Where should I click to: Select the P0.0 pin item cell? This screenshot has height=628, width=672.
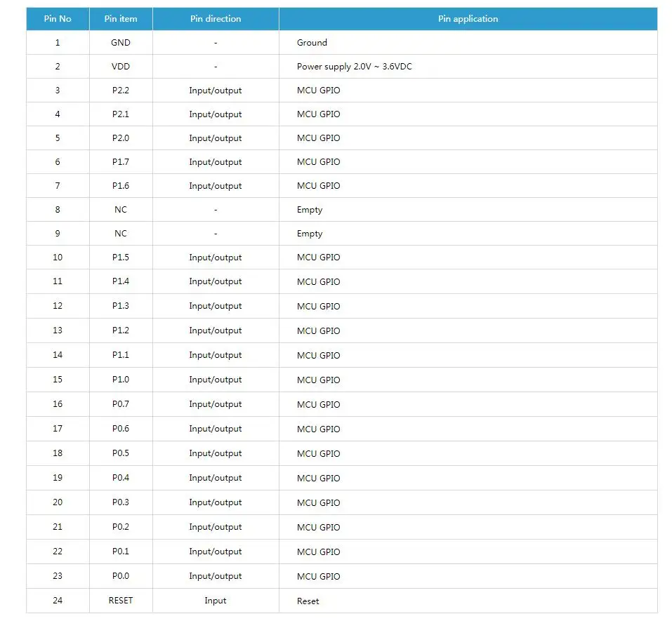[121, 576]
